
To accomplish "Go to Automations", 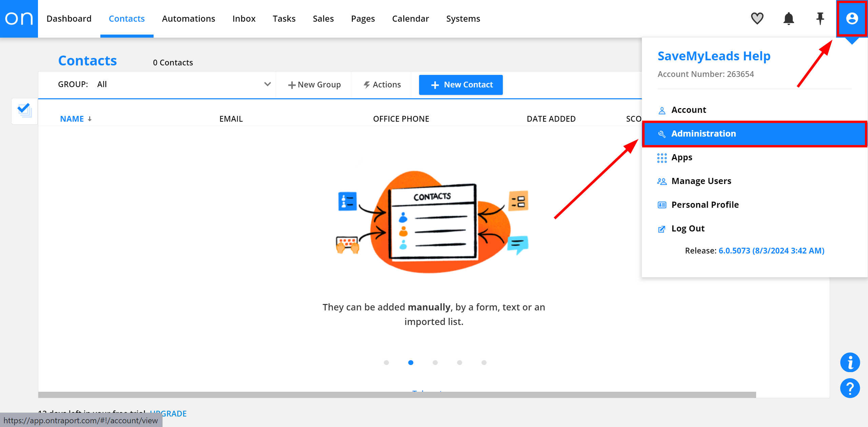I will (189, 19).
